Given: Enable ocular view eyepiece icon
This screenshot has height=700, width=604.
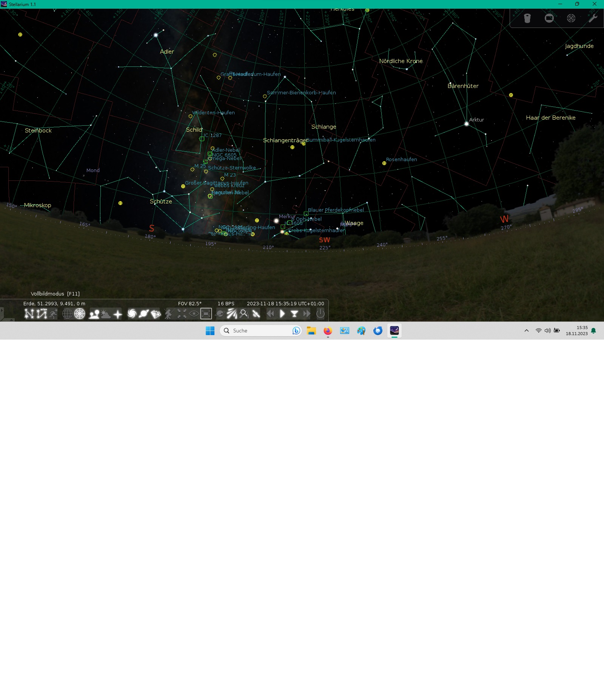Looking at the screenshot, I should click(527, 18).
